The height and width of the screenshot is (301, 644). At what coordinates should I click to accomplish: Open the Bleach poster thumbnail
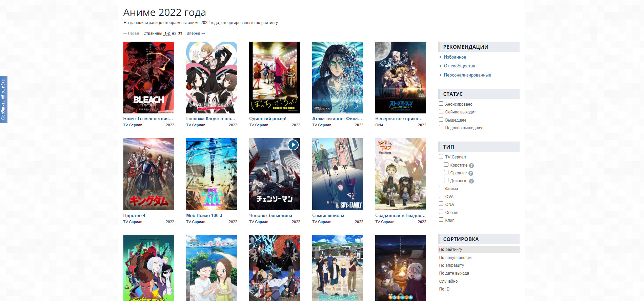(x=148, y=78)
